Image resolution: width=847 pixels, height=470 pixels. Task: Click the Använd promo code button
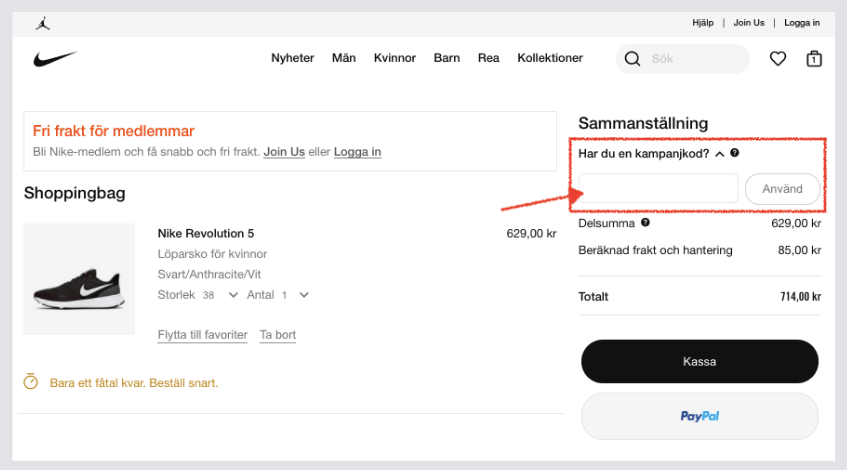(x=782, y=189)
